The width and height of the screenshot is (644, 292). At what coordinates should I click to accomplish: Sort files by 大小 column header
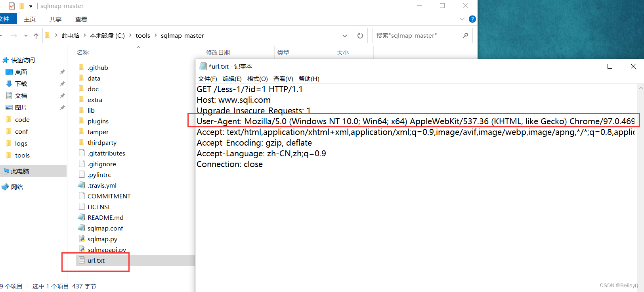[343, 52]
